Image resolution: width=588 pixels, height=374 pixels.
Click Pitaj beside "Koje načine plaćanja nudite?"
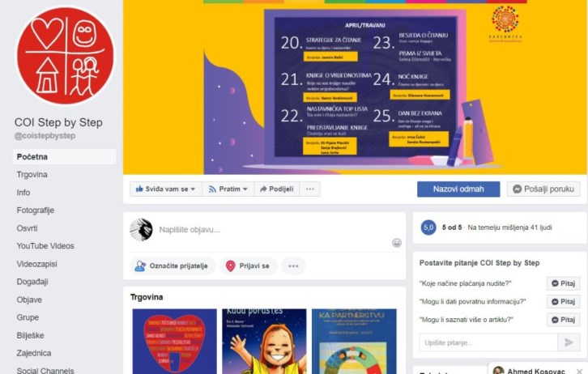(563, 283)
